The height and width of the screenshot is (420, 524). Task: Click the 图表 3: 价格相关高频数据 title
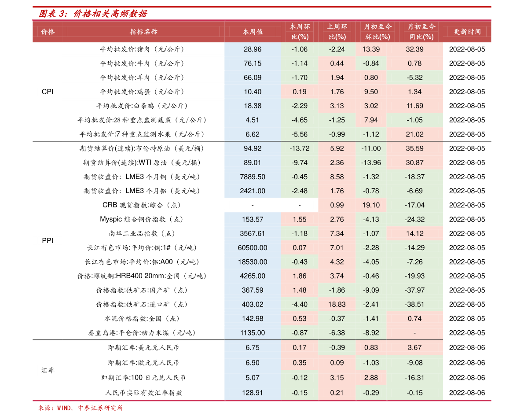click(x=93, y=14)
